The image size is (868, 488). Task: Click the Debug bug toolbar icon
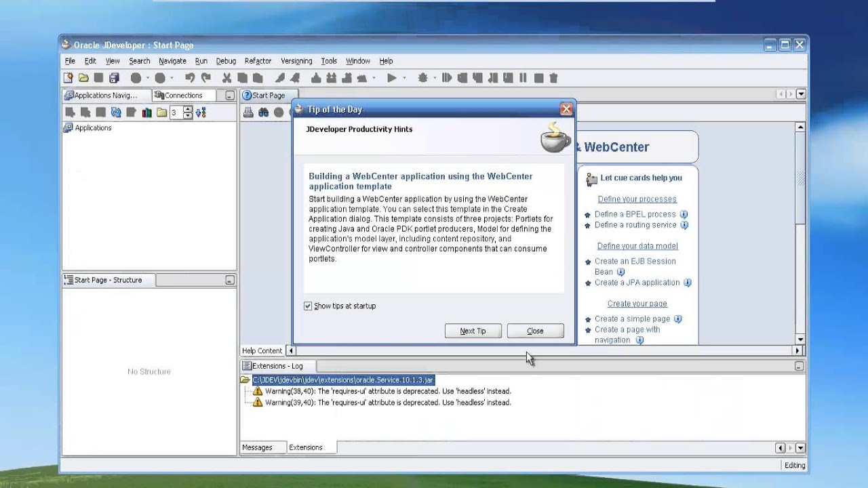422,78
